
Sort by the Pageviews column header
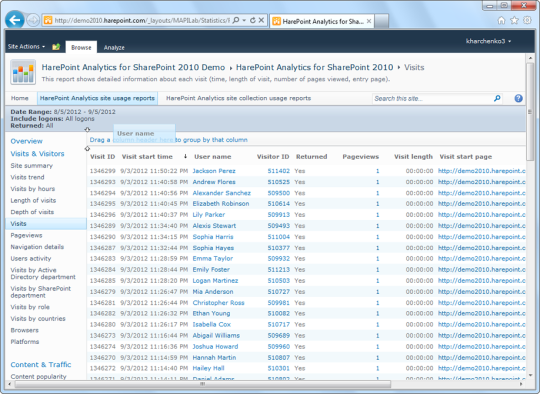coord(361,157)
